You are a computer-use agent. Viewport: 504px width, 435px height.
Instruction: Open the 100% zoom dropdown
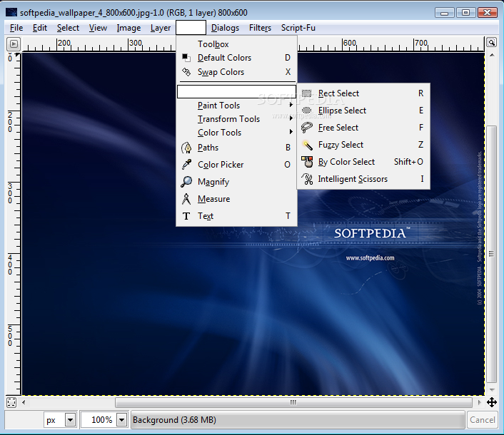pyautogui.click(x=121, y=419)
